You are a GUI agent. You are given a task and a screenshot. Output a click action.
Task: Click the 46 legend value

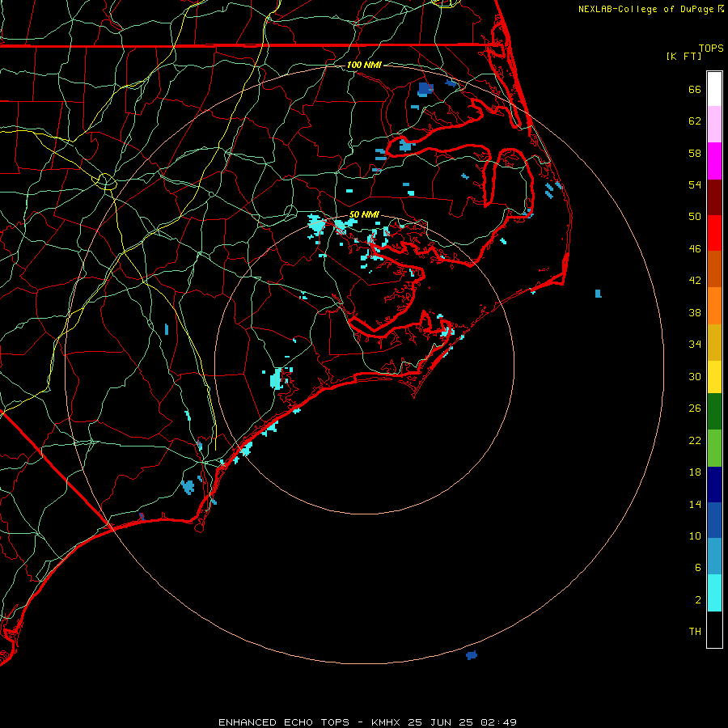[695, 248]
